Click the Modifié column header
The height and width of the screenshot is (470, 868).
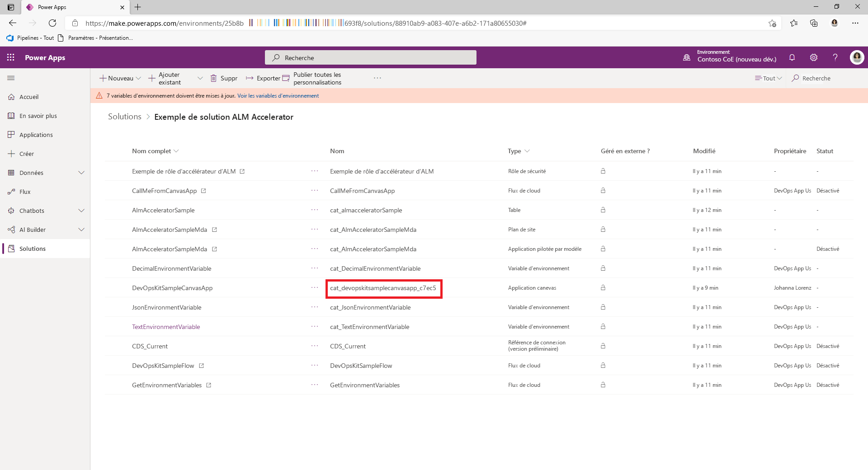click(x=704, y=151)
